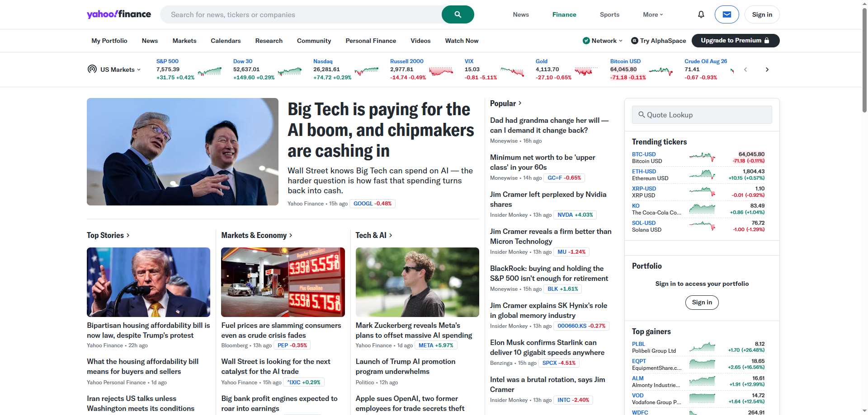
Task: Click the header Sign in button
Action: click(x=762, y=14)
